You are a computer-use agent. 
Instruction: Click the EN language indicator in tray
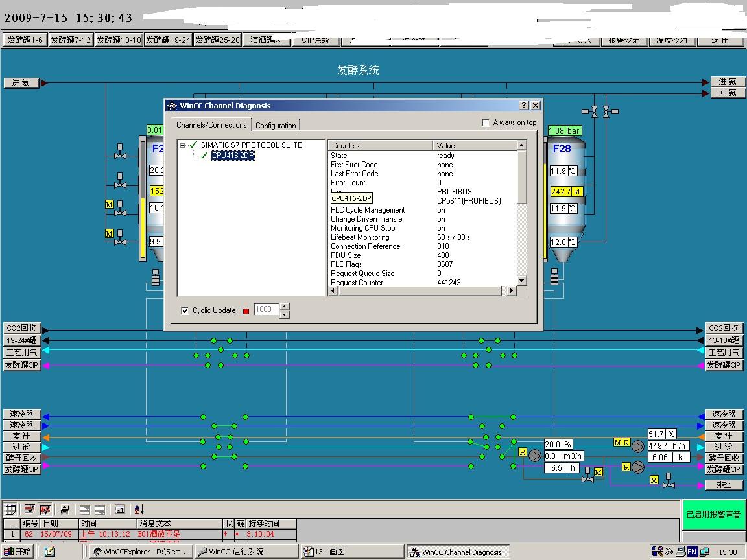click(x=692, y=552)
